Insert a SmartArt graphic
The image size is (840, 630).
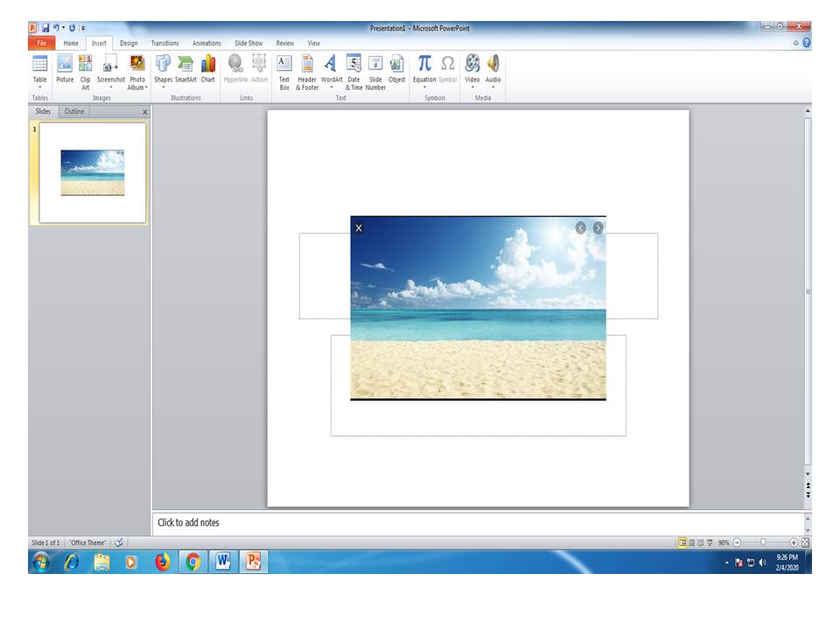185,68
